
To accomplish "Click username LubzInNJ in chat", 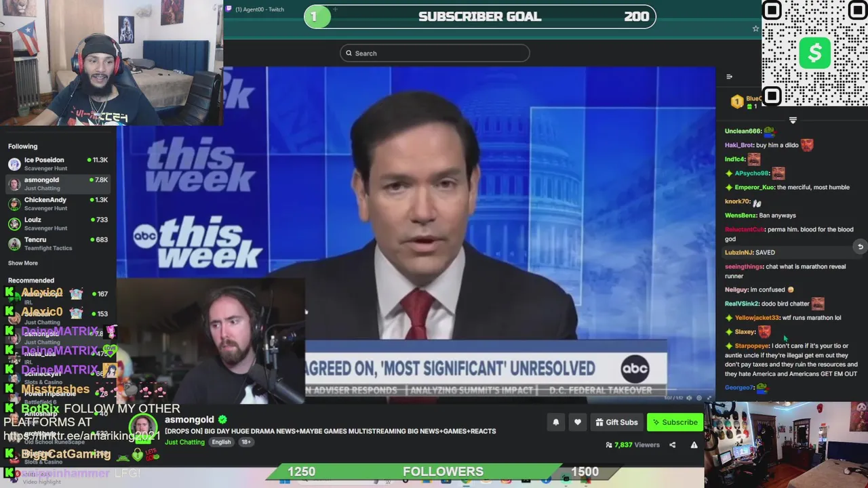I will [738, 253].
